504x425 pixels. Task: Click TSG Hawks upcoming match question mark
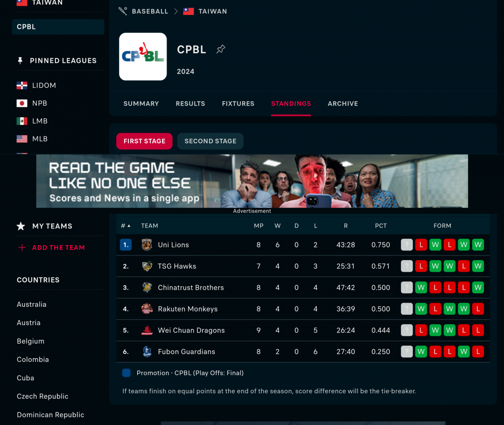(x=406, y=266)
